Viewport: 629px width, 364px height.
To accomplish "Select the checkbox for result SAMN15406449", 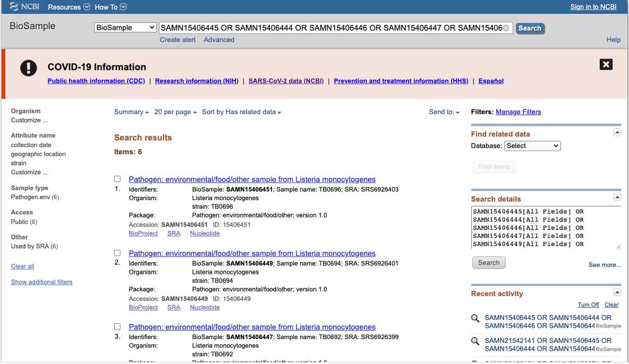I will click(117, 253).
